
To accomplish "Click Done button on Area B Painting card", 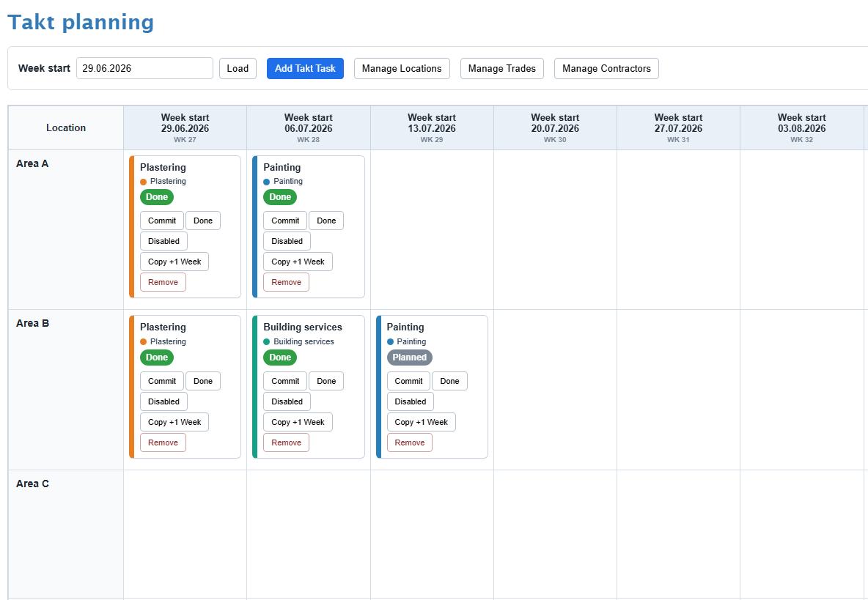I will (449, 381).
